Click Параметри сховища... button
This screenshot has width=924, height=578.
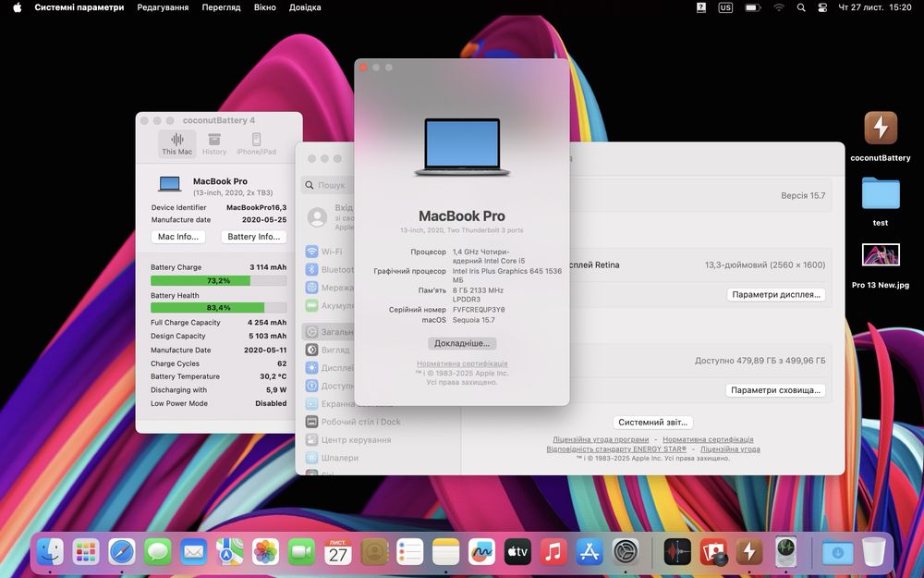tap(775, 390)
